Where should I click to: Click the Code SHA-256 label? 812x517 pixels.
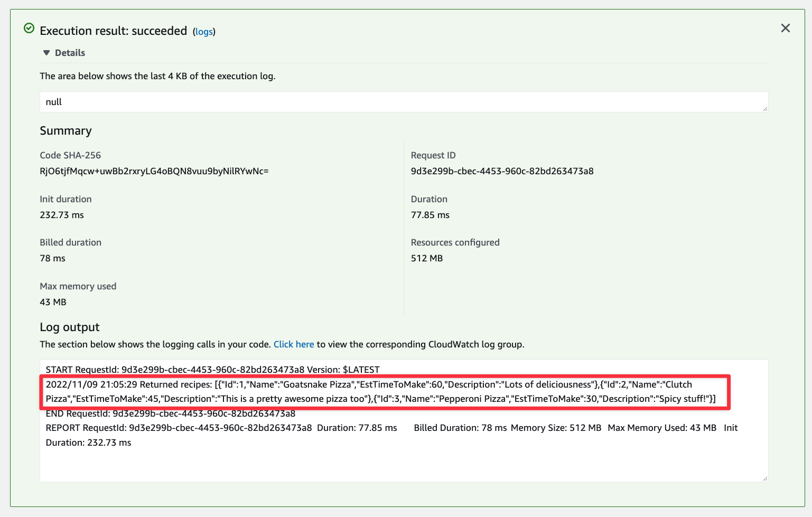(x=70, y=155)
